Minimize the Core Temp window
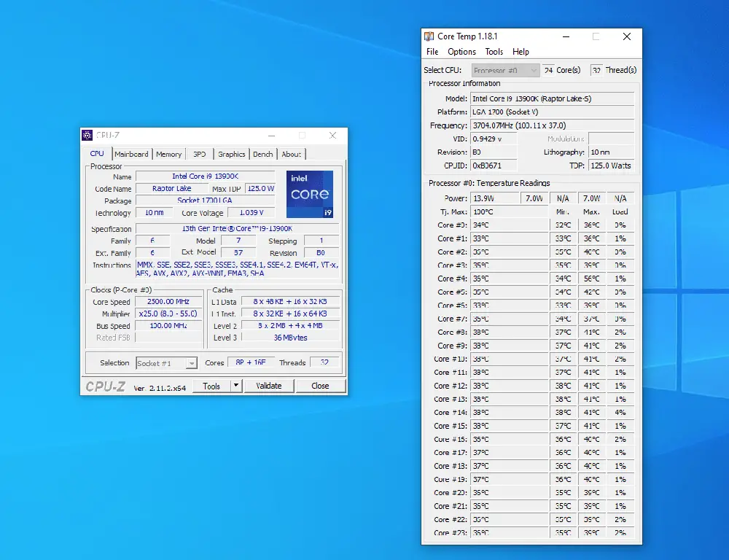This screenshot has height=560, width=729. [566, 36]
